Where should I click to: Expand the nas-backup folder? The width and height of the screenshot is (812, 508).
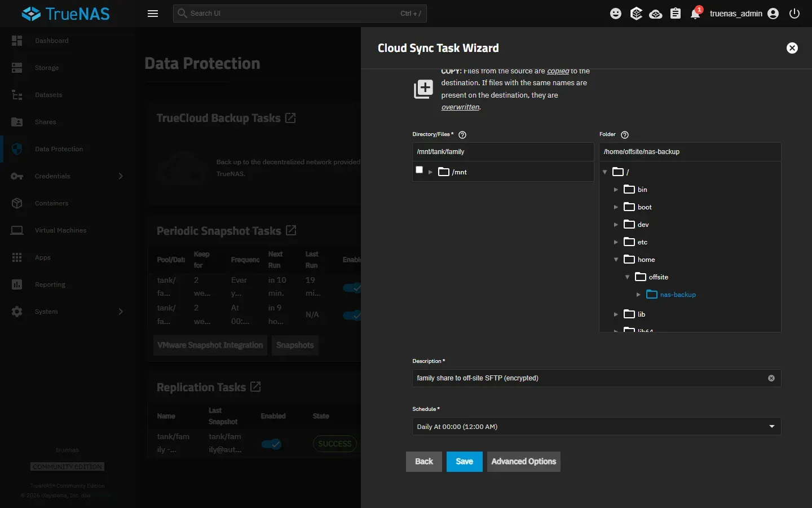point(638,295)
